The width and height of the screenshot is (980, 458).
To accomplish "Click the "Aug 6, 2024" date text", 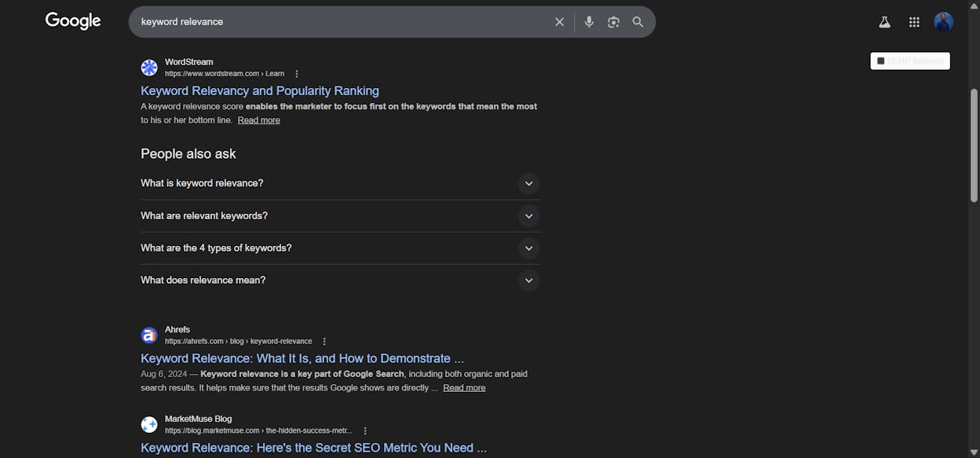I will [x=163, y=374].
